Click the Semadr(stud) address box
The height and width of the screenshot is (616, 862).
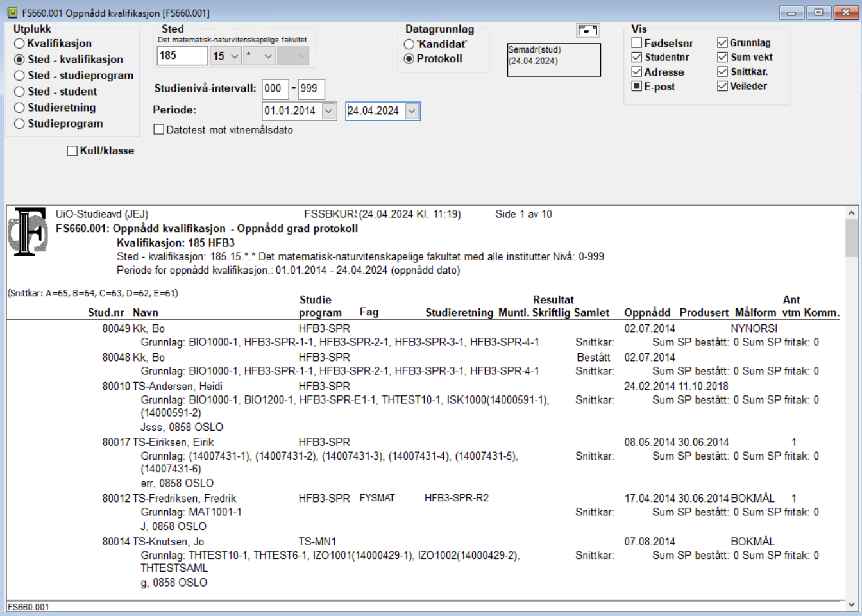[x=554, y=60]
